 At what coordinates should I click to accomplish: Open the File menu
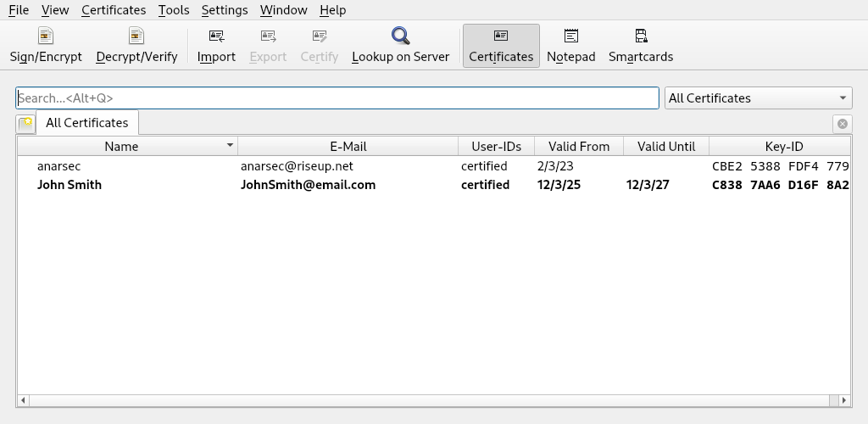pyautogui.click(x=19, y=10)
